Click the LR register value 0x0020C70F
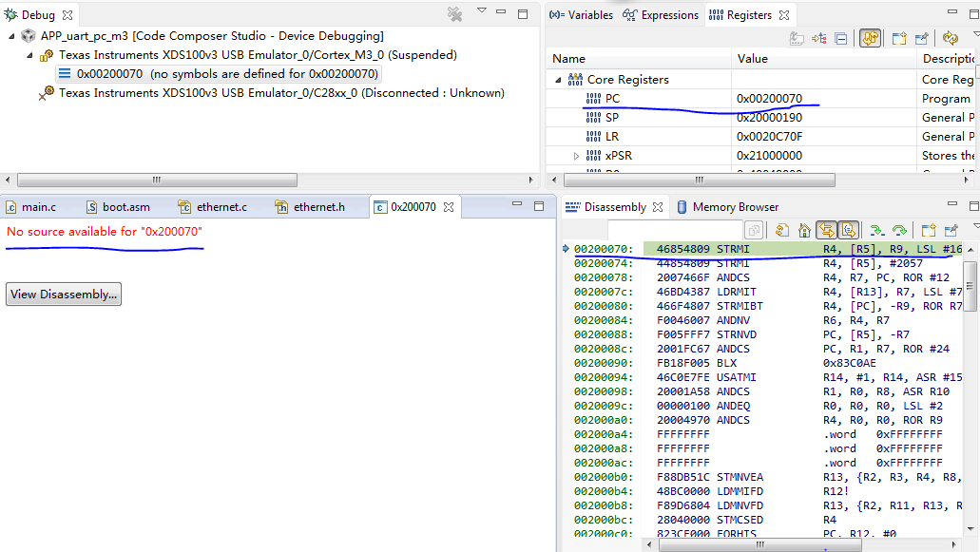Viewport: 980px width, 552px height. point(769,137)
